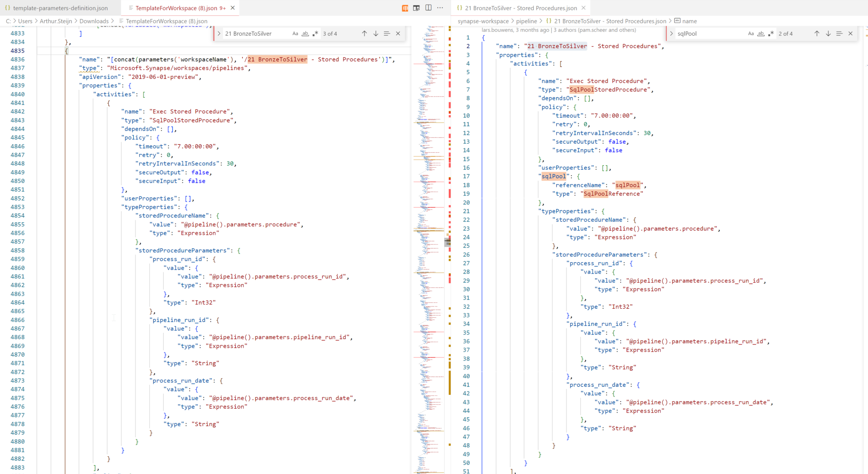Viewport: 868px width, 474px height.
Task: Go to next match in the sqlPool find widget
Action: (828, 34)
